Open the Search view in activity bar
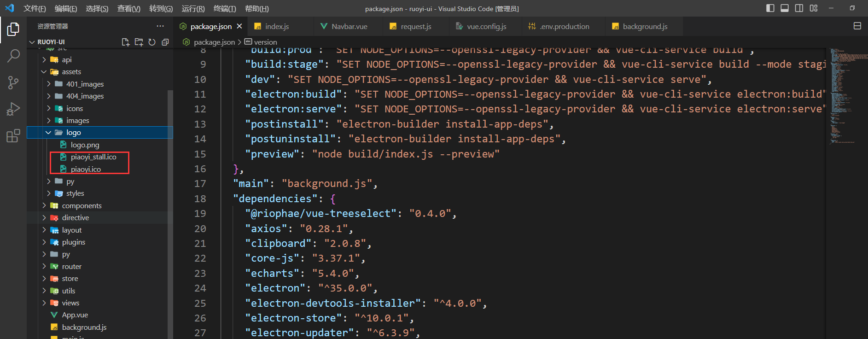 tap(13, 56)
